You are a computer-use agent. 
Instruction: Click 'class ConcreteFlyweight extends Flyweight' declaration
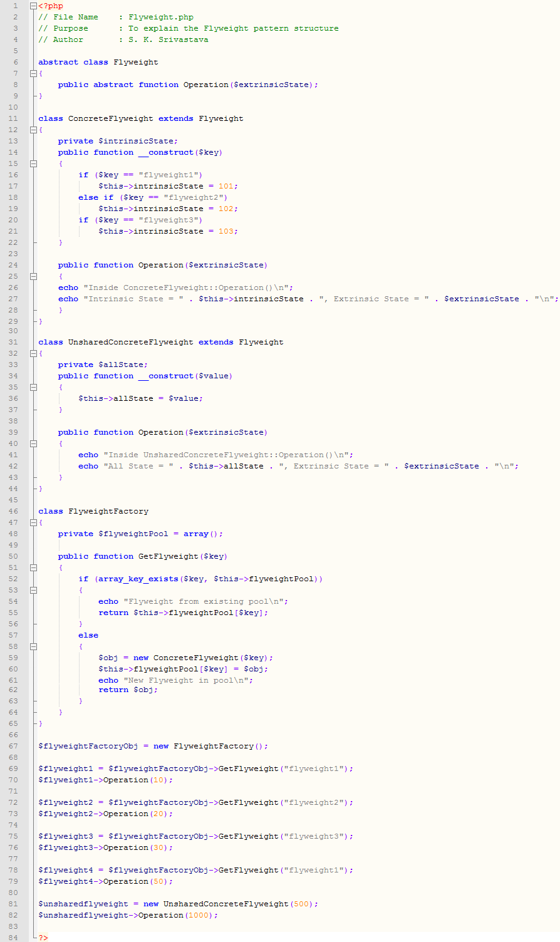pos(141,118)
